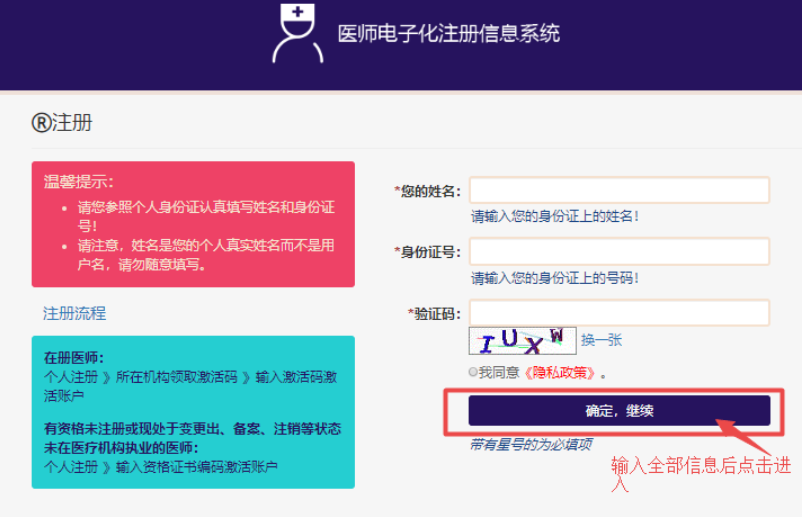The image size is (804, 517).
Task: Click the 医师电子化注册信息系统 header title
Action: coord(448,33)
